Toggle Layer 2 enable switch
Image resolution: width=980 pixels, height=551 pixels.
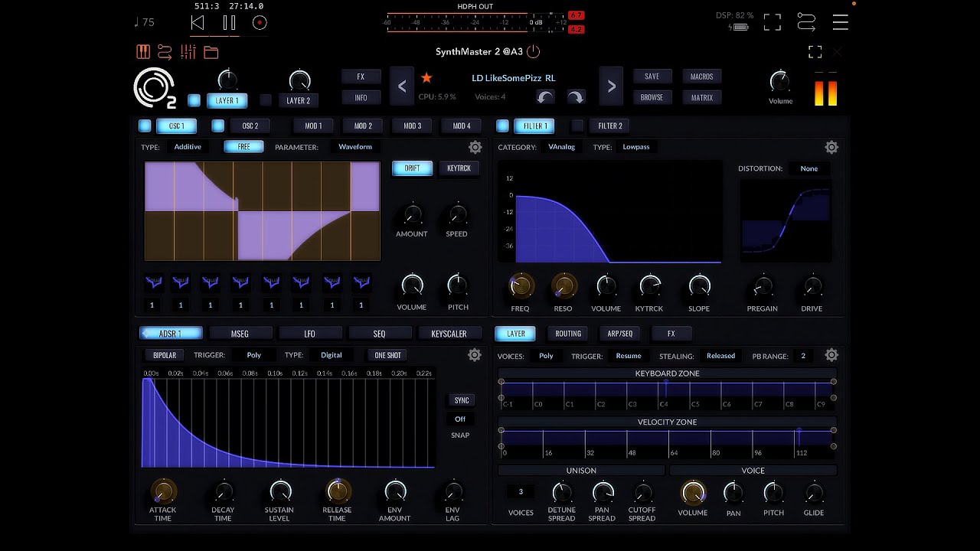point(266,100)
